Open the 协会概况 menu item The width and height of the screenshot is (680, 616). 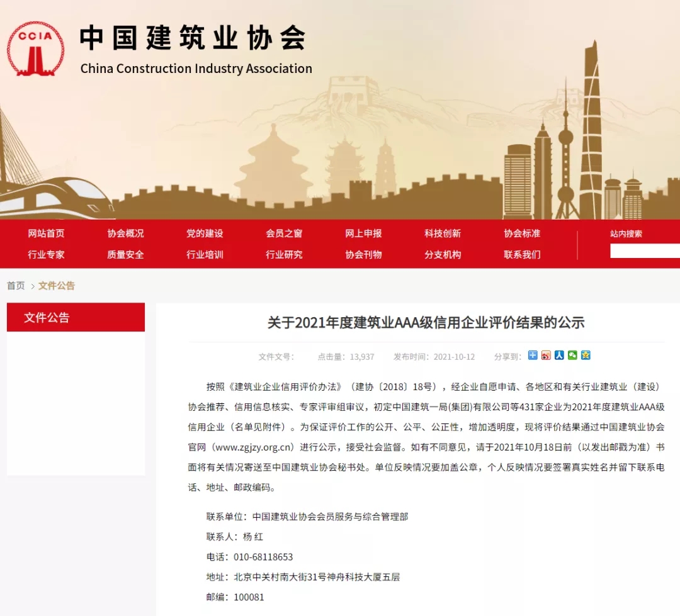tap(125, 233)
